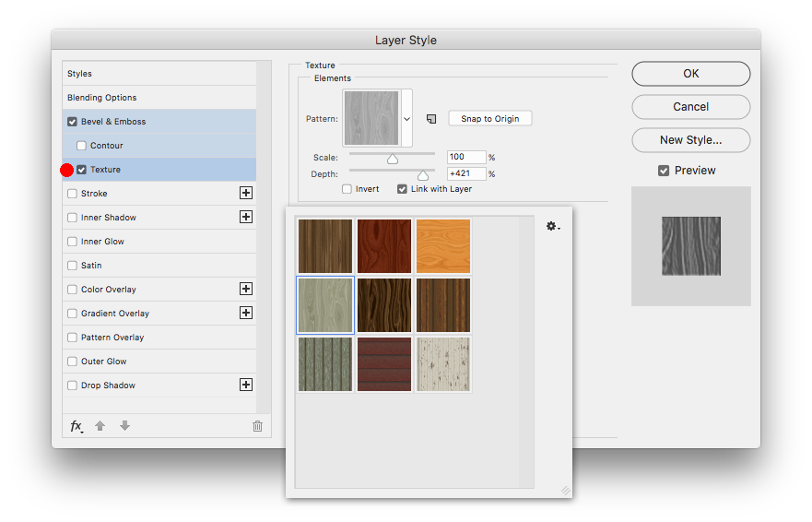Move effect up with the arrow icon
The height and width of the screenshot is (522, 812).
coord(100,426)
